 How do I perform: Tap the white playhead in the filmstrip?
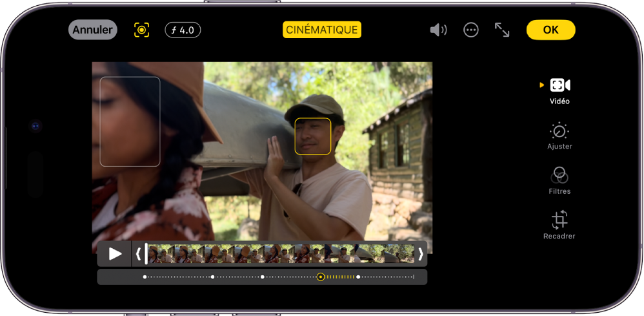coord(146,253)
